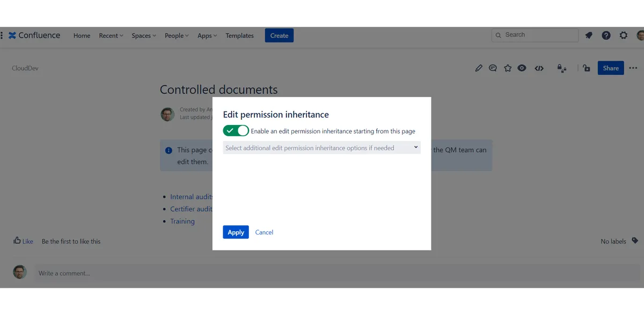Click the CloudDev breadcrumb link

click(x=25, y=68)
